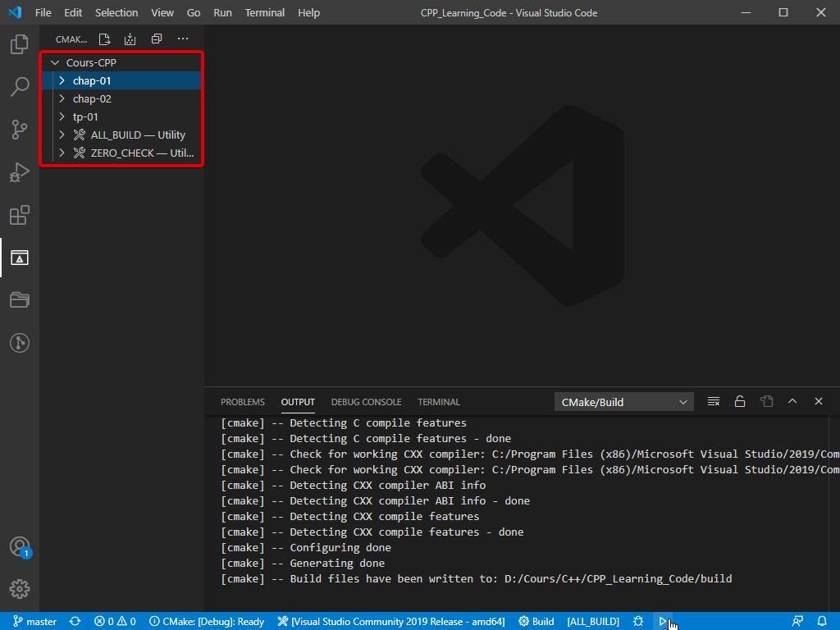Expand the tp-01 tree node
Screen dimensions: 840x630
click(x=62, y=116)
